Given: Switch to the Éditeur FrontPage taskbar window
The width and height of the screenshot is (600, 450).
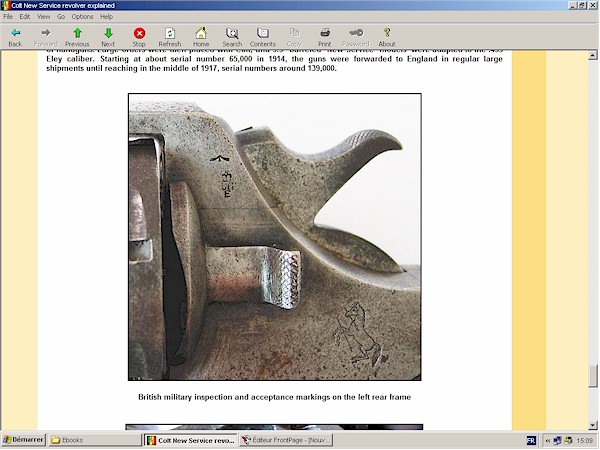Looking at the screenshot, I should pos(286,440).
